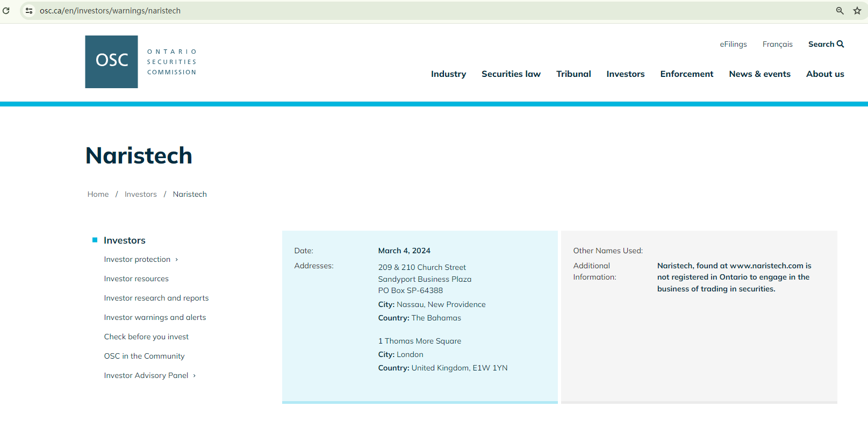
Task: View site information icon in address bar
Action: coord(29,11)
